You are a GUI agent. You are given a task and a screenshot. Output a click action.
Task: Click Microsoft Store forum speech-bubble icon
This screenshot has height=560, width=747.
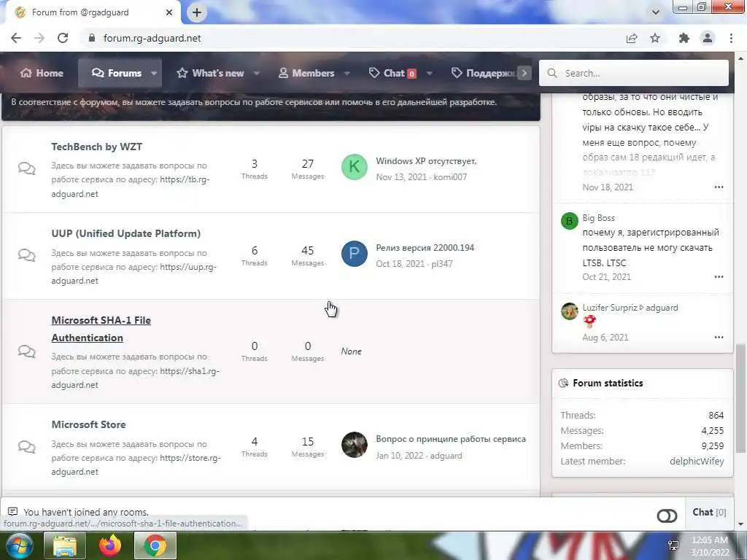point(27,447)
